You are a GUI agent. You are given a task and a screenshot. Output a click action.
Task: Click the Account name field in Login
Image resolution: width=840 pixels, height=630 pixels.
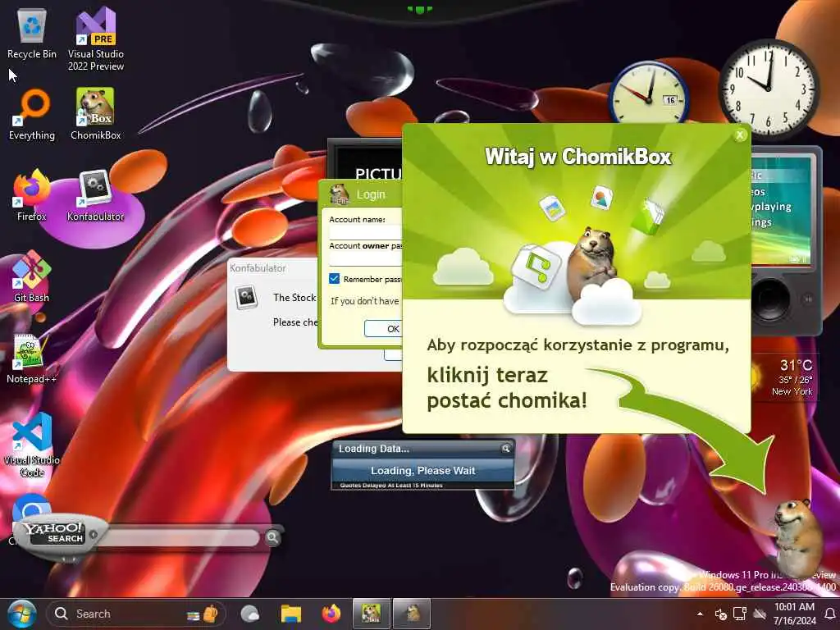pyautogui.click(x=365, y=232)
